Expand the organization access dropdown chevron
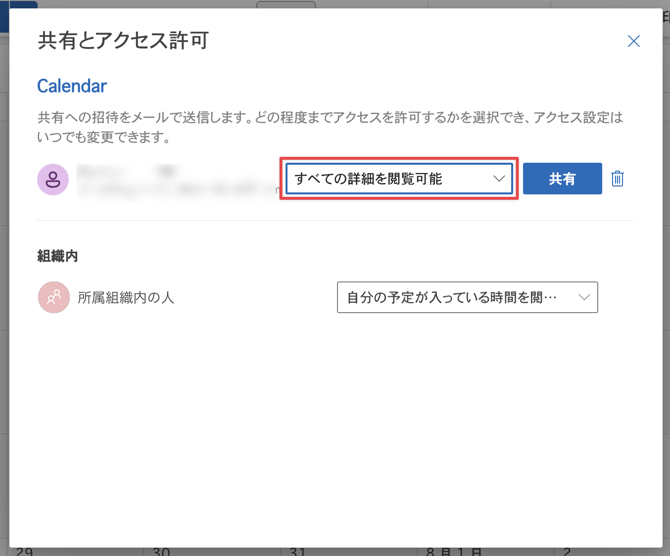 pos(584,297)
